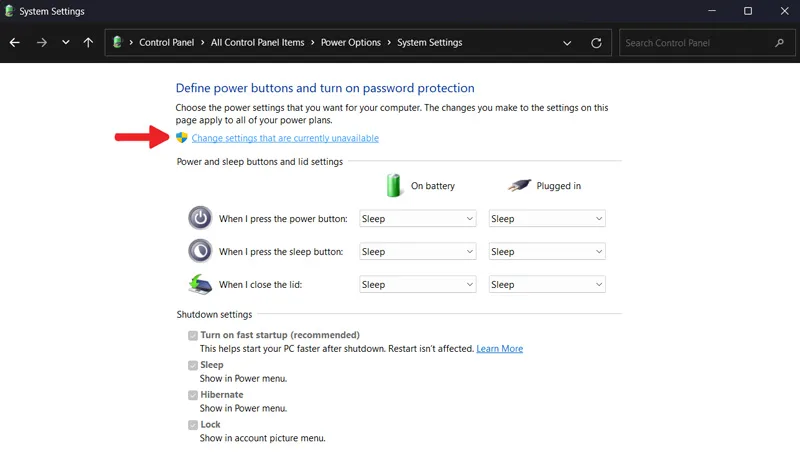
Task: Click the power button icon
Action: (200, 218)
